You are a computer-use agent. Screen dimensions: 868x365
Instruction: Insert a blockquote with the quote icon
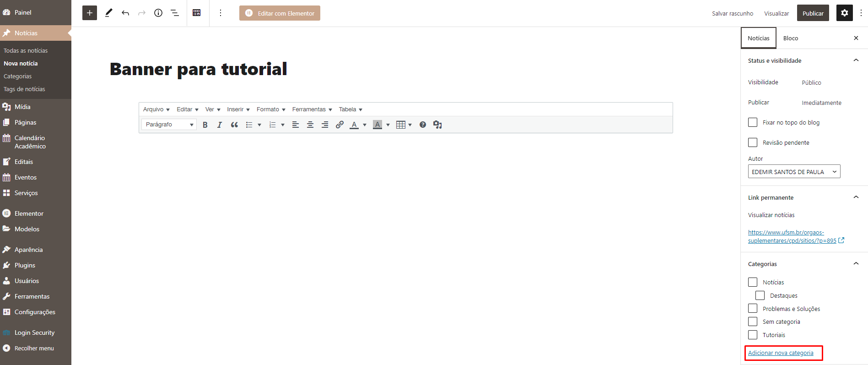[x=234, y=125]
